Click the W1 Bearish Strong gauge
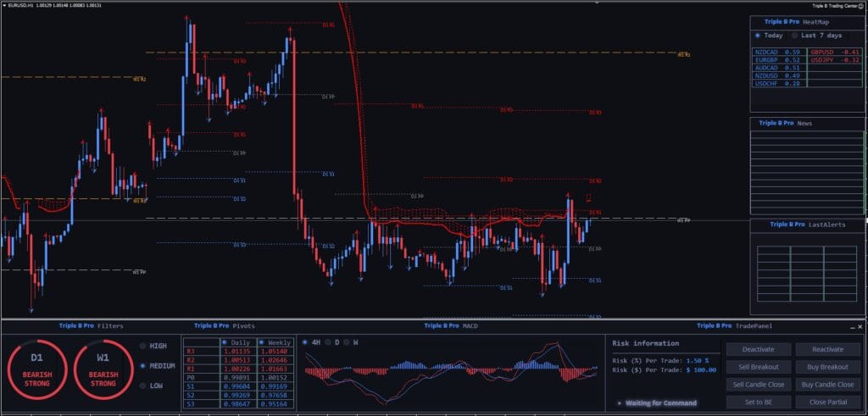This screenshot has height=416, width=868. (x=103, y=369)
